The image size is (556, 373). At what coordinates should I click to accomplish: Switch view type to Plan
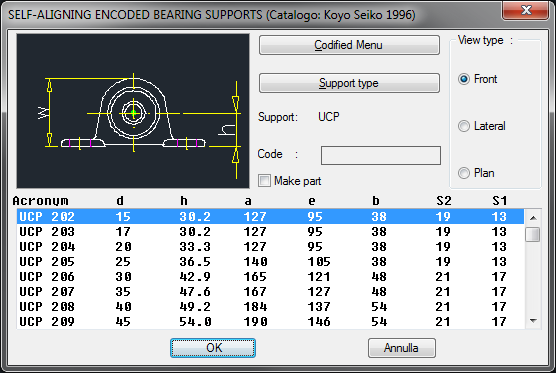click(x=464, y=173)
